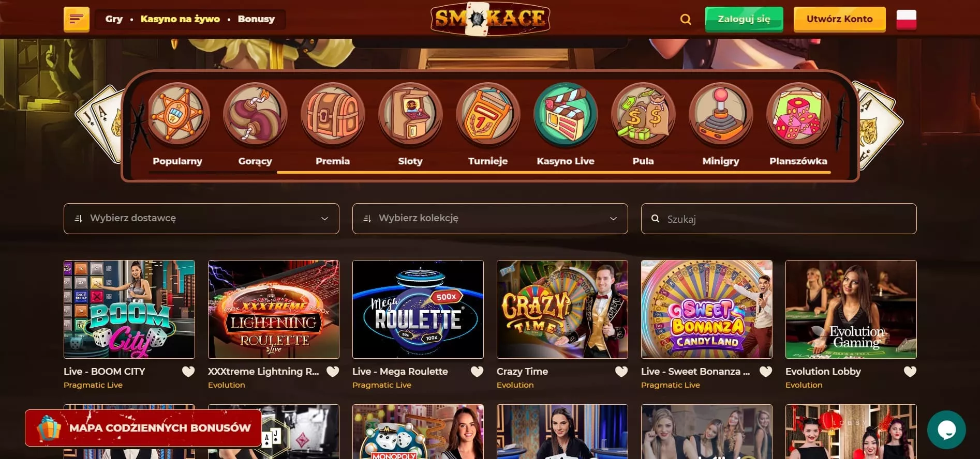Go to Kasyno na żywo menu item
Screen dimensions: 980x459
coord(180,19)
